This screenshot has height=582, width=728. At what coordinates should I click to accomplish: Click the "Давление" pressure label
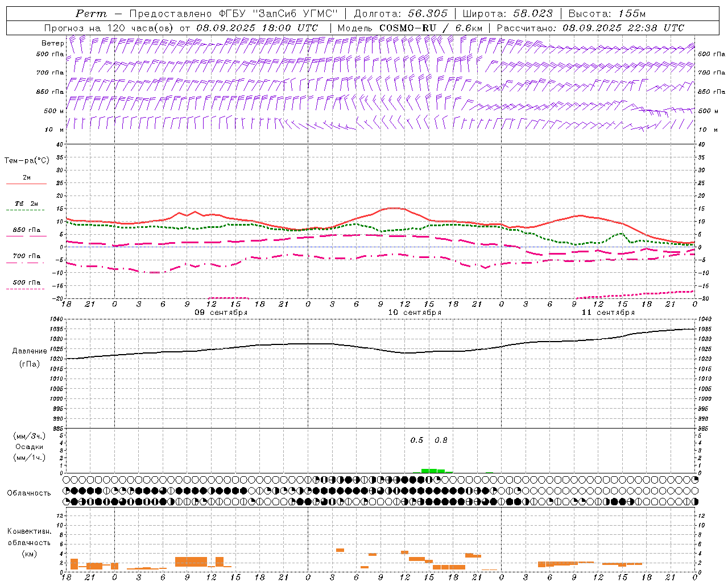point(29,351)
